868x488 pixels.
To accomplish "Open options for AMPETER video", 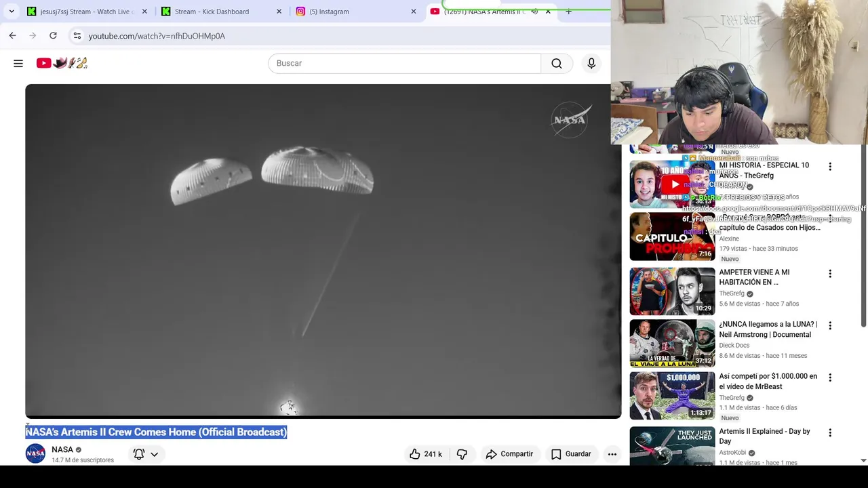I will [x=830, y=274].
